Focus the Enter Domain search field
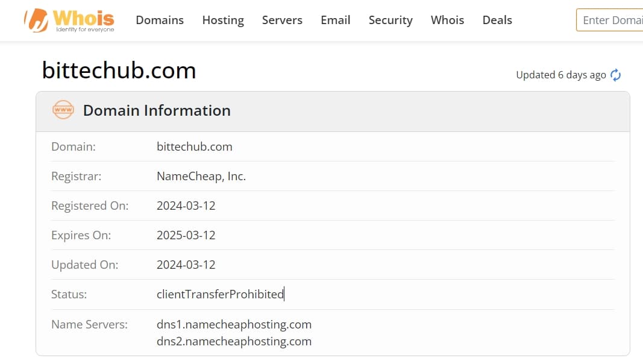This screenshot has height=364, width=643. click(x=610, y=20)
